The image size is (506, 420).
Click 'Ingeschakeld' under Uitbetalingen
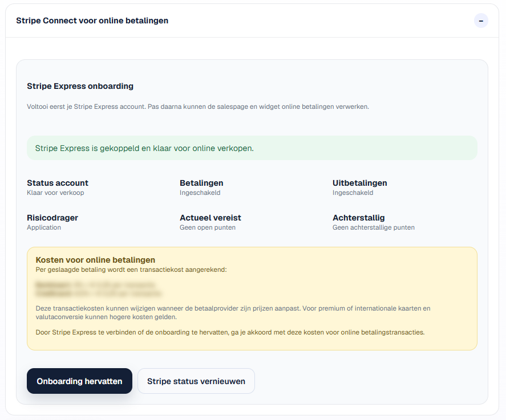pos(353,193)
